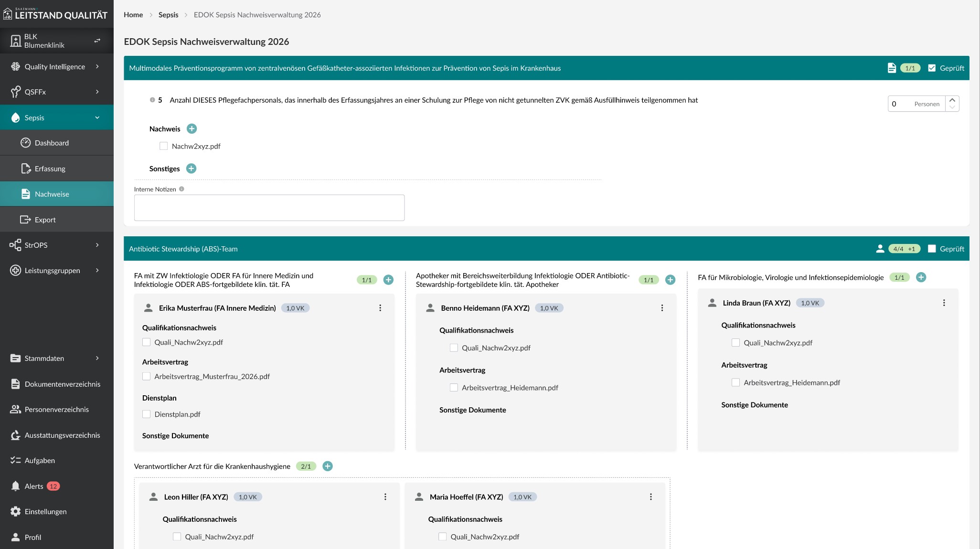Open three-dot menu for Linda Braun
Viewport: 980px width, 549px height.
point(944,303)
